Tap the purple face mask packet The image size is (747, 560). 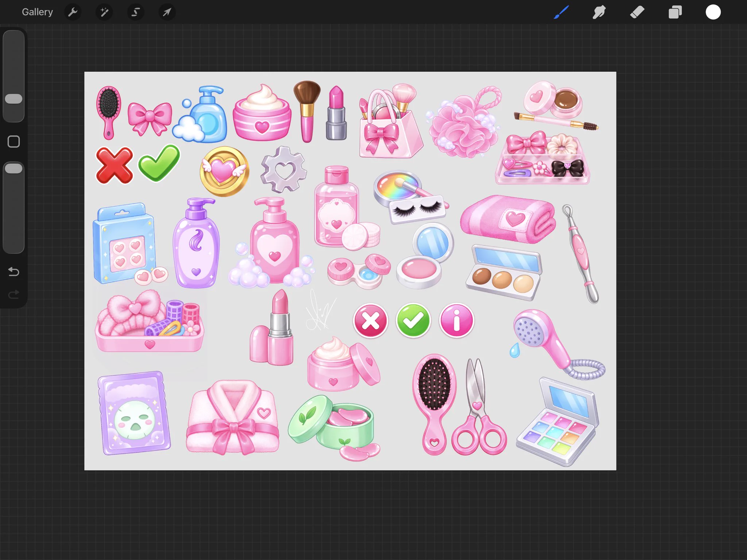click(134, 413)
